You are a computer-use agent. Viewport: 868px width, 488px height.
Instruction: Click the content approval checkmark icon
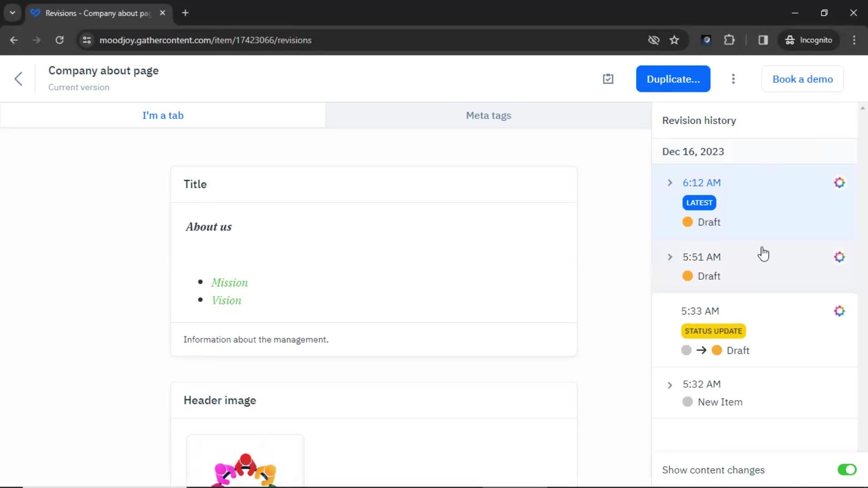click(608, 79)
